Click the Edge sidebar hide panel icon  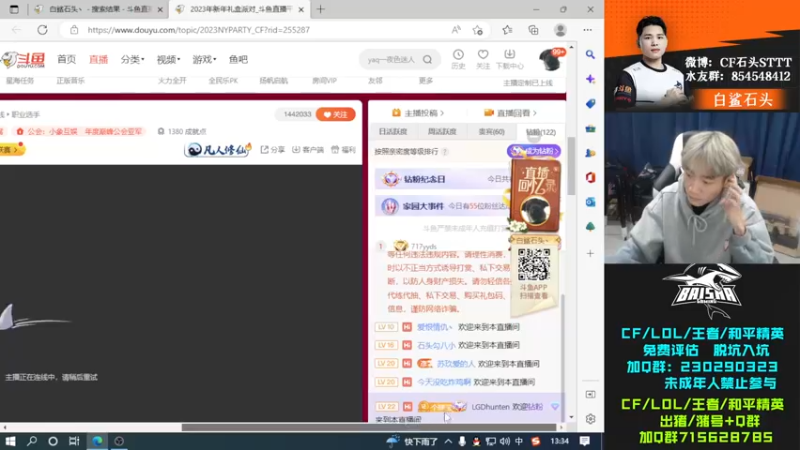pyautogui.click(x=590, y=394)
